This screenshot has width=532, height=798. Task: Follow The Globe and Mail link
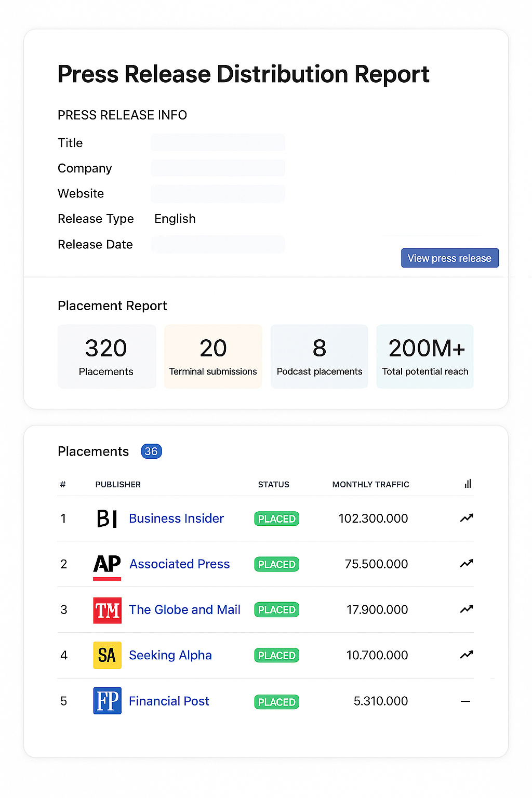pos(184,610)
